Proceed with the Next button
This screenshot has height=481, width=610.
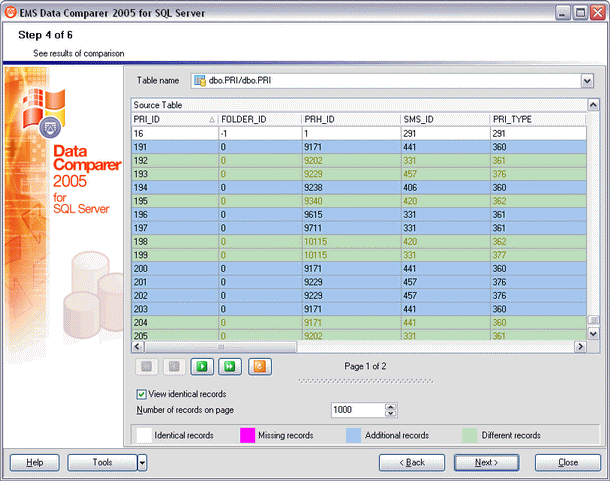pyautogui.click(x=486, y=463)
